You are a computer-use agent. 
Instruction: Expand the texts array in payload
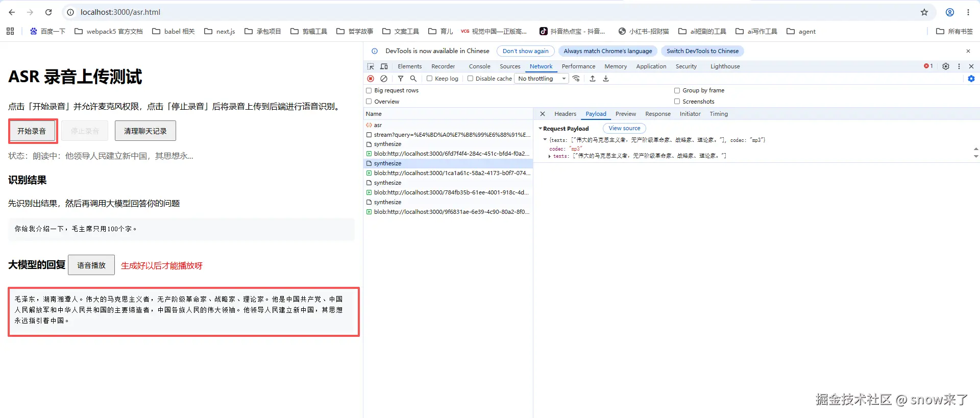coord(550,156)
